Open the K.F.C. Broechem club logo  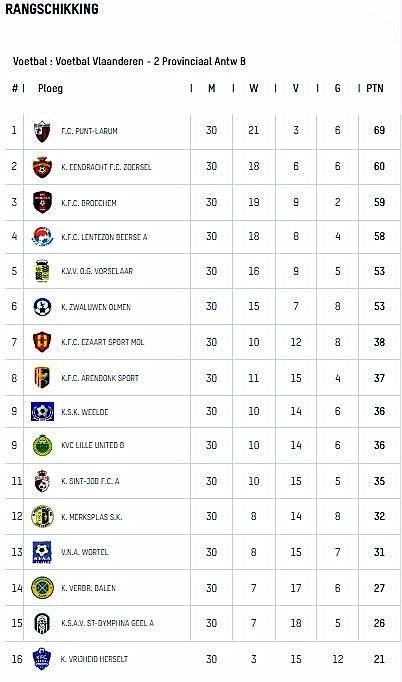tap(42, 202)
